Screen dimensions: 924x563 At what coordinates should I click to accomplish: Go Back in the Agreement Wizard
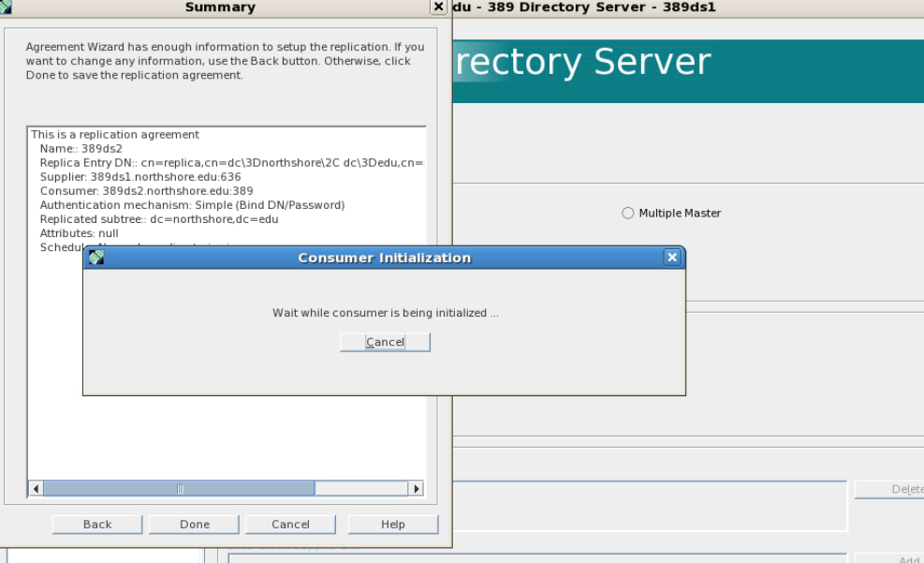coord(97,524)
